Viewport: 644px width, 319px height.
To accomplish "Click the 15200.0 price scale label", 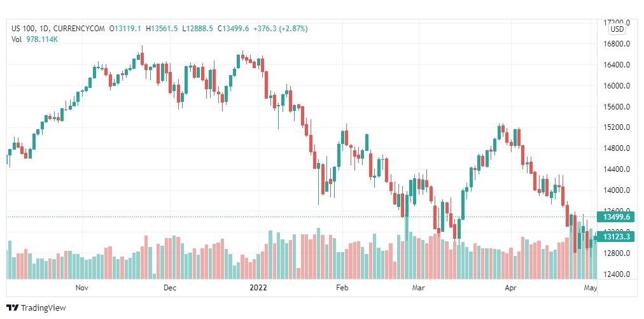I will click(x=617, y=127).
